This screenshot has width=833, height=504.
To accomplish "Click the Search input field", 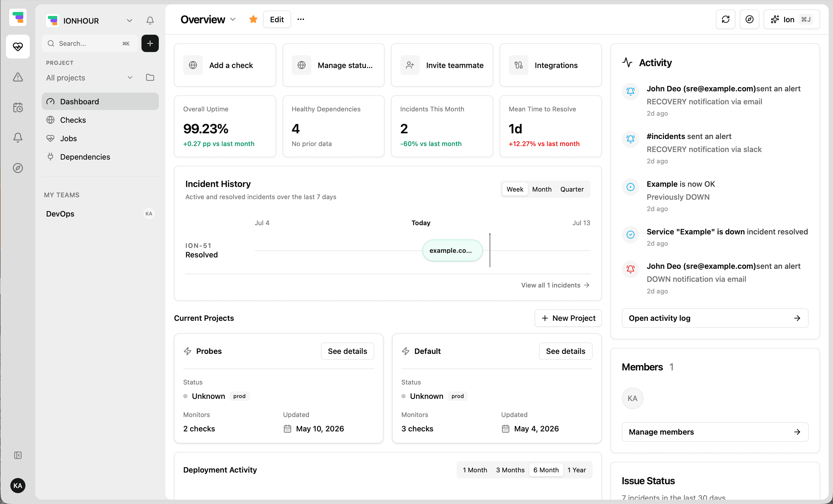I will 90,43.
